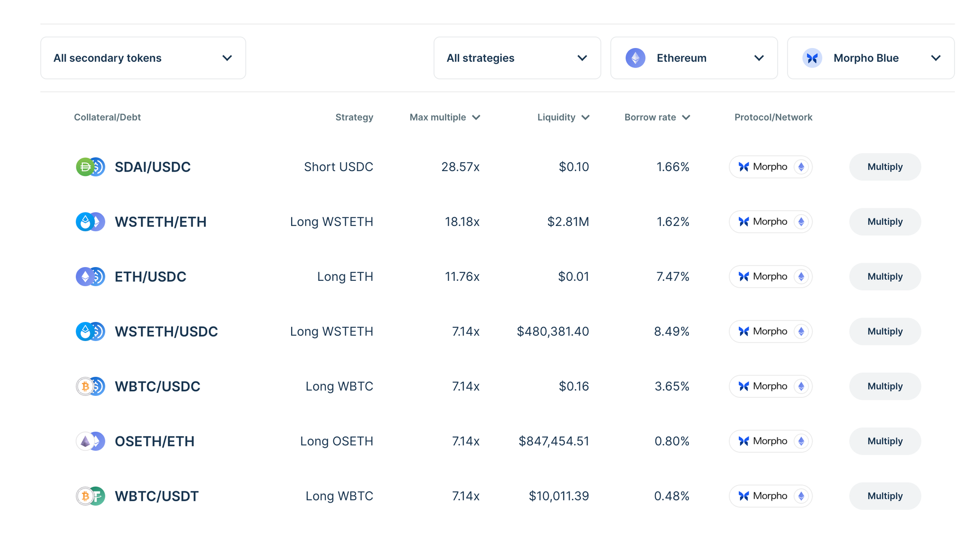Sort by Borrow rate column
Screen dimensions: 980x538
[x=657, y=118]
